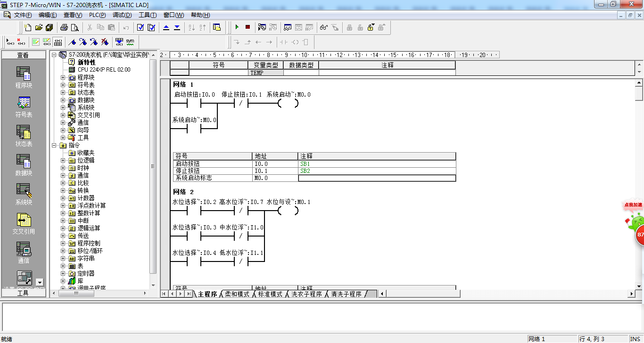Viewport: 644px width, 343px height.
Task: Select 收藏夹 in the instruction tree
Action: (86, 153)
